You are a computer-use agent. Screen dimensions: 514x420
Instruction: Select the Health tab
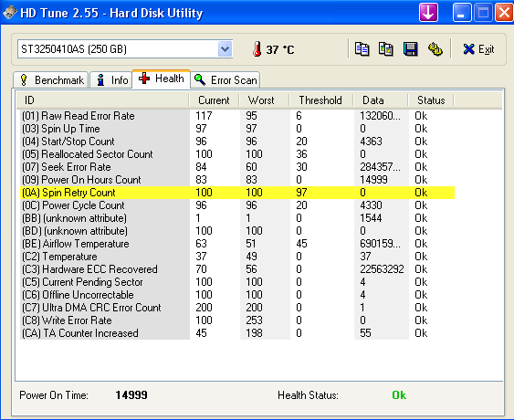coord(161,79)
